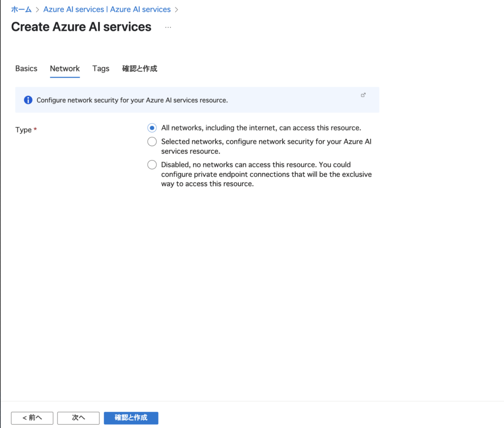Open the Network tab

64,68
